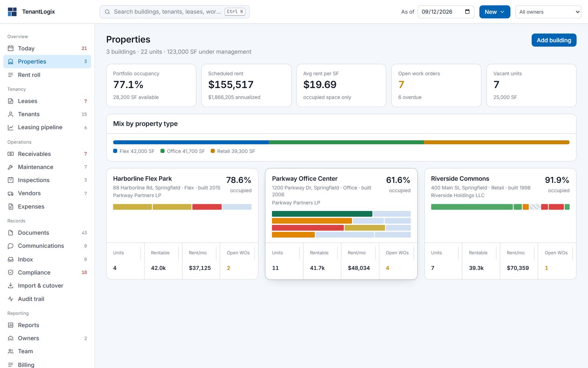
Task: Click the Leases document icon
Action: pyautogui.click(x=11, y=101)
